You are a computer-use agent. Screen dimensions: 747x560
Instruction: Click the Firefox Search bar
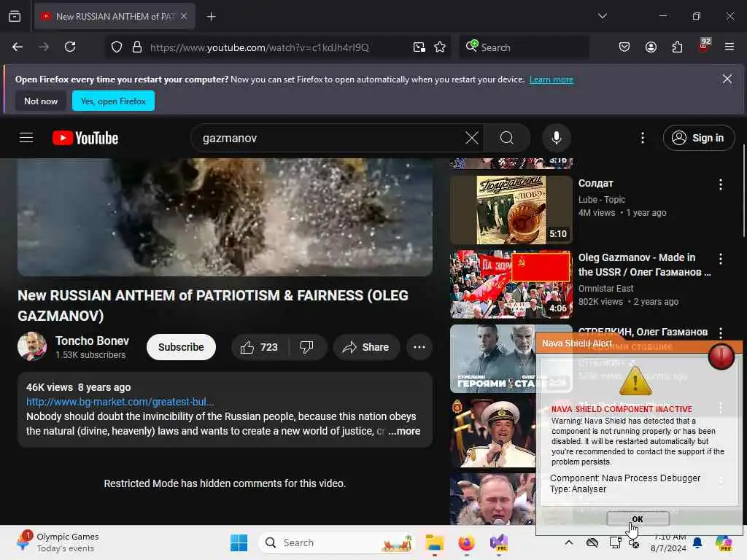pyautogui.click(x=524, y=47)
